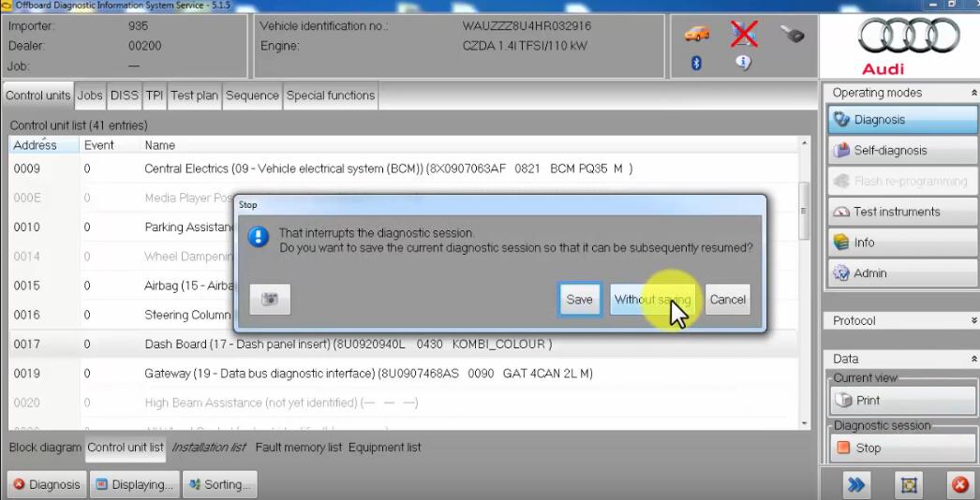
Task: Click the red exit icon bottom right
Action: pos(959,484)
